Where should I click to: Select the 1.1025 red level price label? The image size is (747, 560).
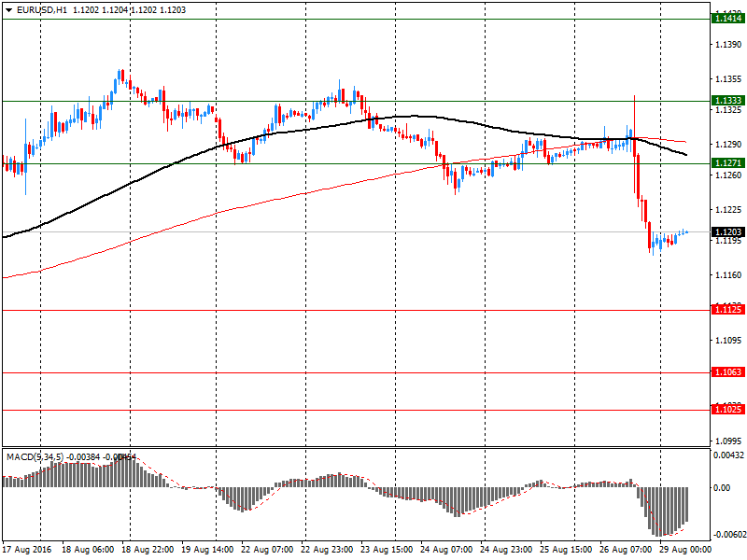click(727, 410)
